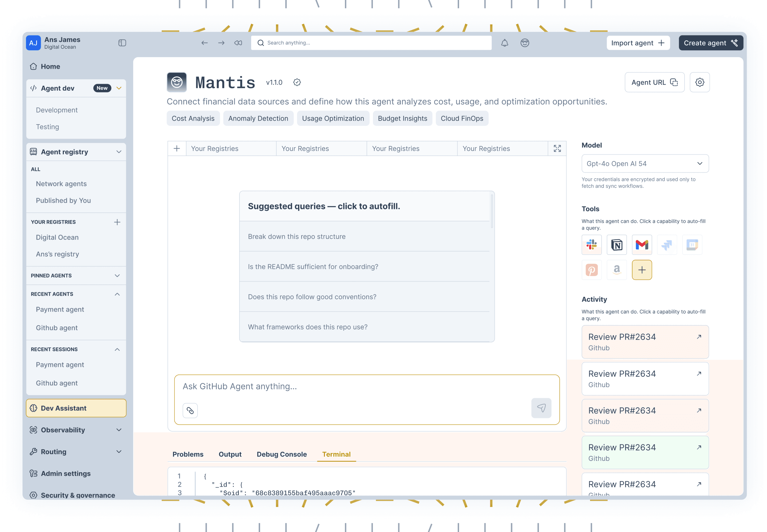This screenshot has height=532, width=767.
Task: Click the attachment paperclip icon
Action: click(x=190, y=410)
